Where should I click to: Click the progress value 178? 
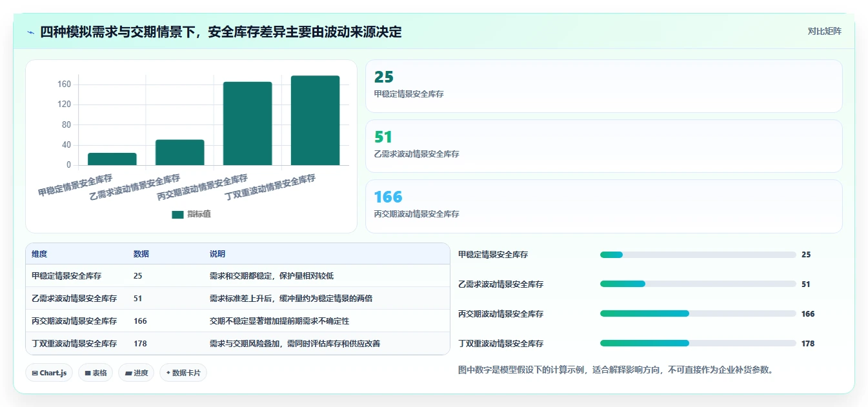click(808, 344)
